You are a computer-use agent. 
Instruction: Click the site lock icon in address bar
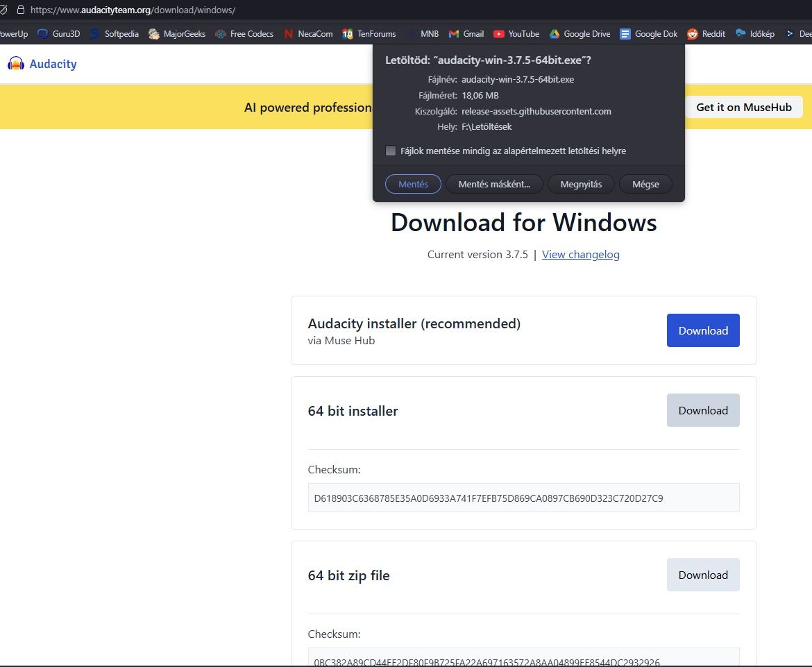coord(21,10)
